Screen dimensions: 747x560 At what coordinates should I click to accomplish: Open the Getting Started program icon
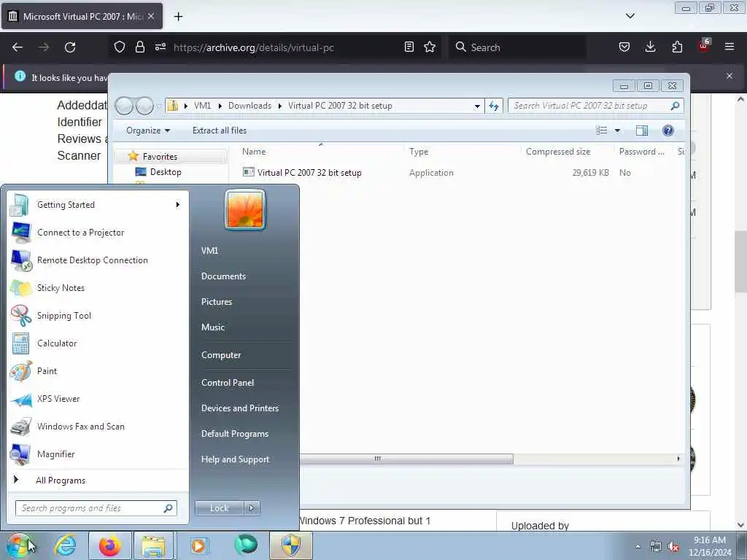click(20, 205)
